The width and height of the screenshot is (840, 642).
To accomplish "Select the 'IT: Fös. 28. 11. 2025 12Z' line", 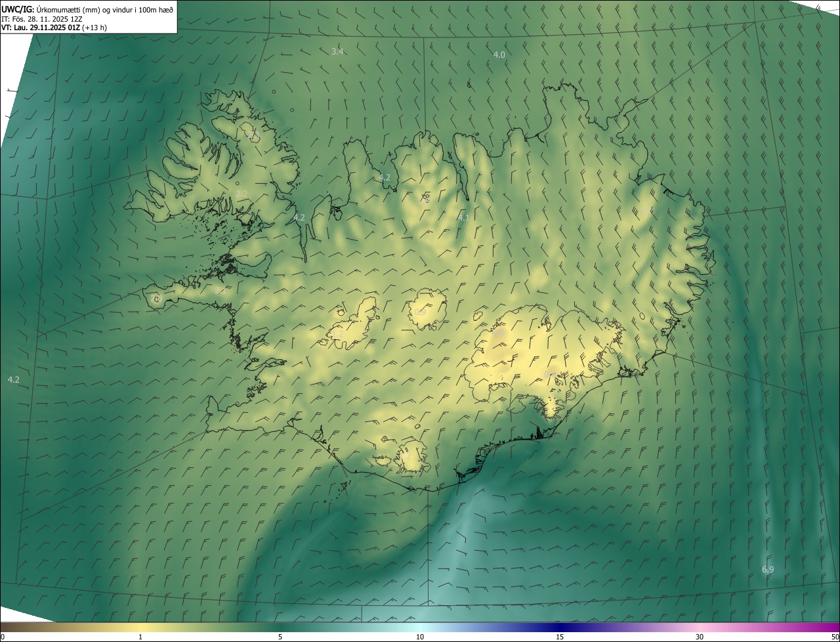I will (x=41, y=19).
